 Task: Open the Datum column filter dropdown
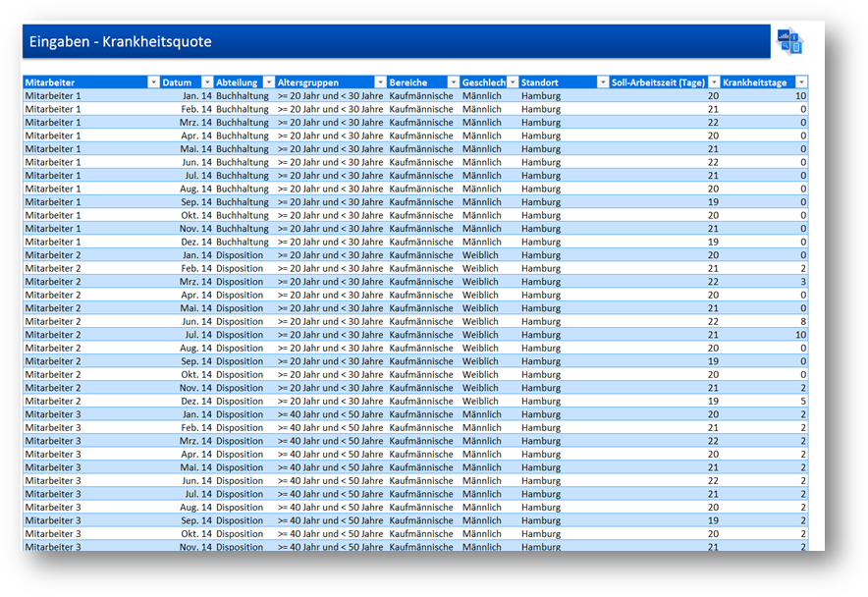[x=206, y=82]
